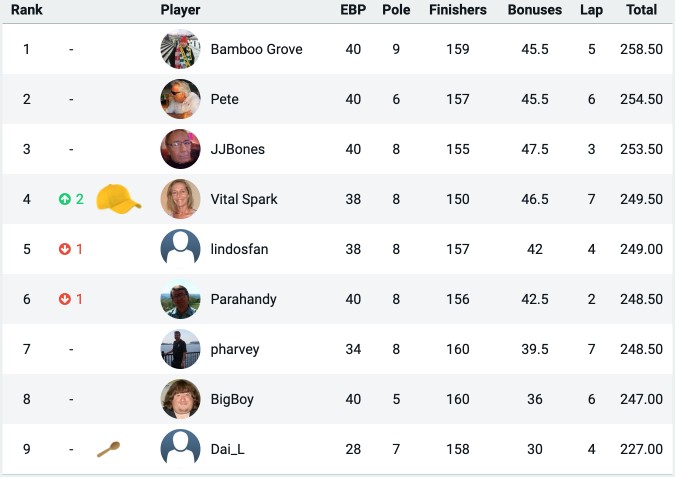The width and height of the screenshot is (675, 477).
Task: Open the pharvey player name link
Action: tap(235, 349)
